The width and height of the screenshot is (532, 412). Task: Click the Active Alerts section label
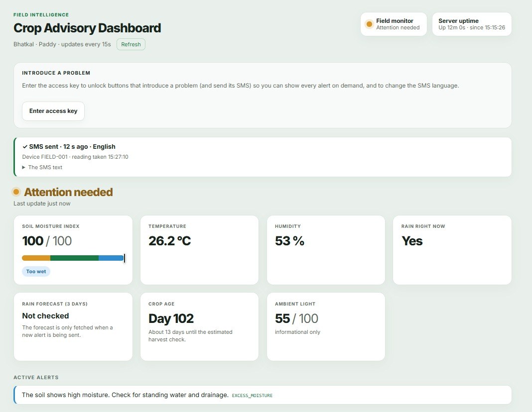tap(36, 378)
